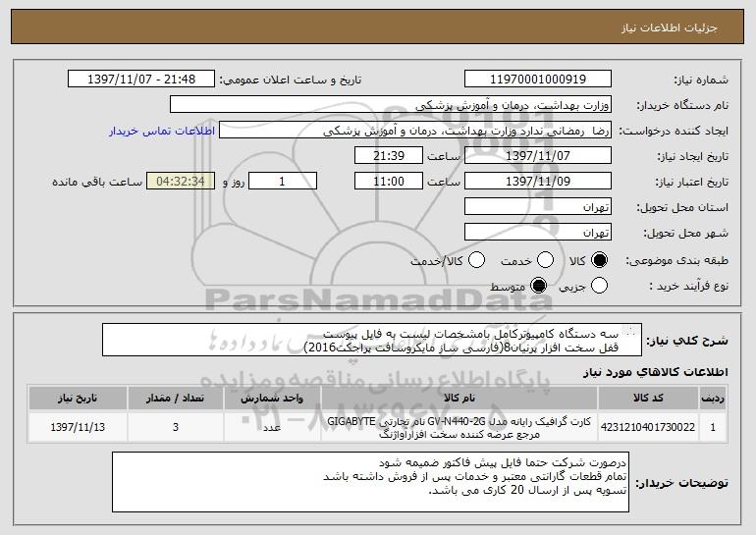Click the creation time field 21:39
Image resolution: width=756 pixels, height=535 pixels.
tap(389, 156)
